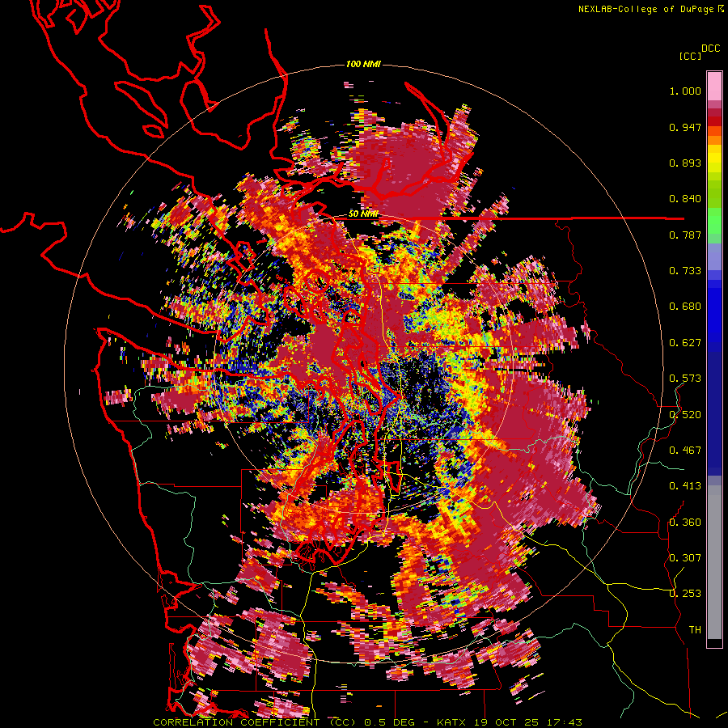This screenshot has height=728, width=728.
Task: Click the 0.253 scale value
Action: 685,594
